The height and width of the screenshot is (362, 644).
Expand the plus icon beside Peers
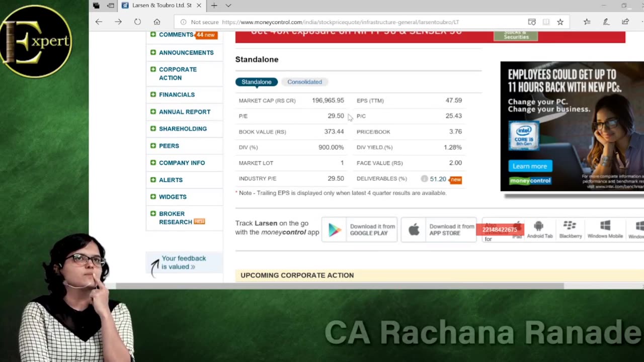click(x=153, y=146)
